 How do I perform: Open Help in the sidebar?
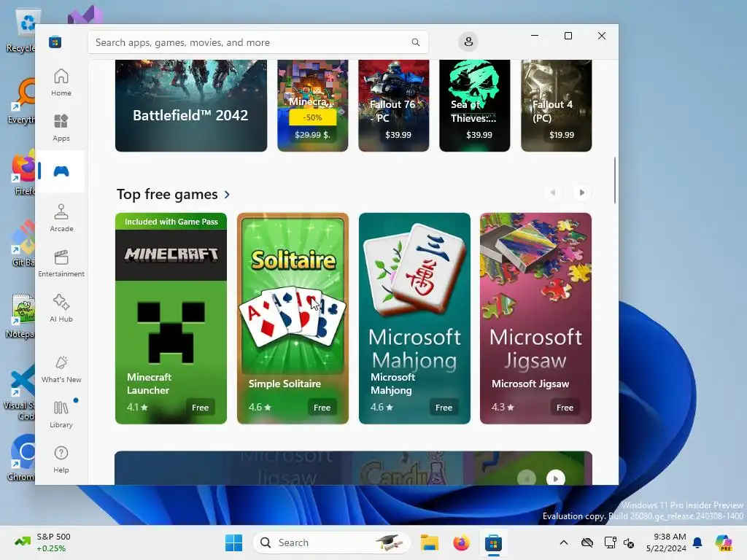click(61, 459)
